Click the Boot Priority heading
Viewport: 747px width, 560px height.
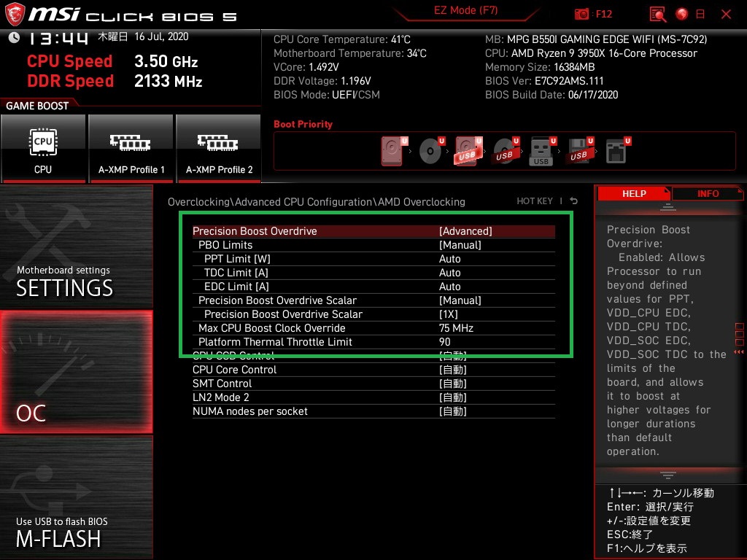tap(303, 124)
